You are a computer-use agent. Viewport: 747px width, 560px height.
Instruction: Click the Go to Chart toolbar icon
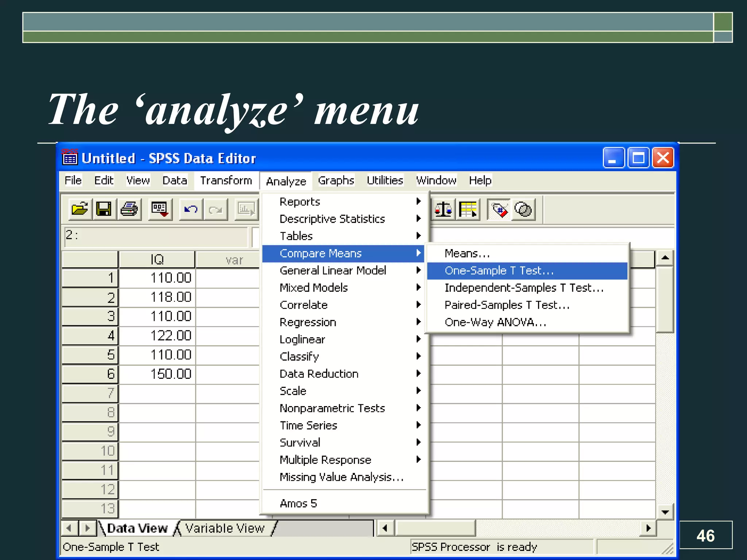pyautogui.click(x=246, y=209)
